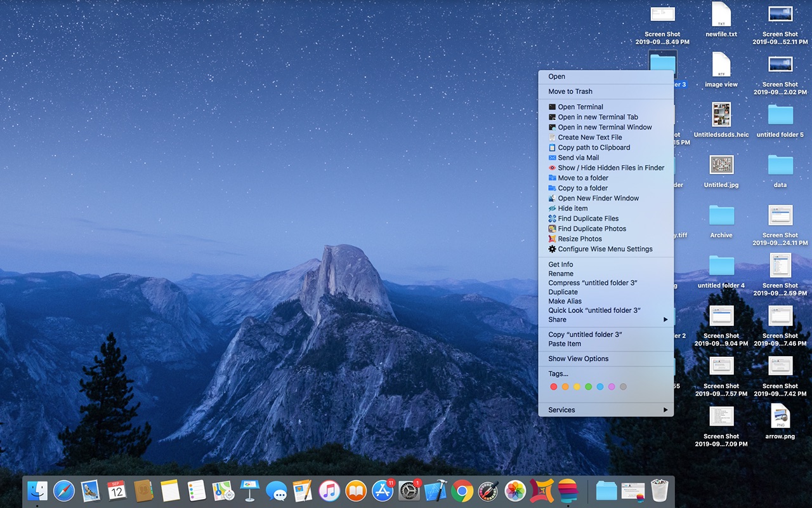This screenshot has width=812, height=508.
Task: Click the Create New Text File icon
Action: tap(553, 138)
